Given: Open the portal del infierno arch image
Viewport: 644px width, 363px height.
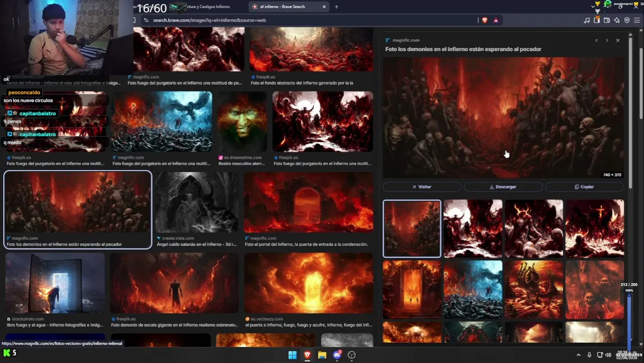Looking at the screenshot, I should (x=309, y=202).
